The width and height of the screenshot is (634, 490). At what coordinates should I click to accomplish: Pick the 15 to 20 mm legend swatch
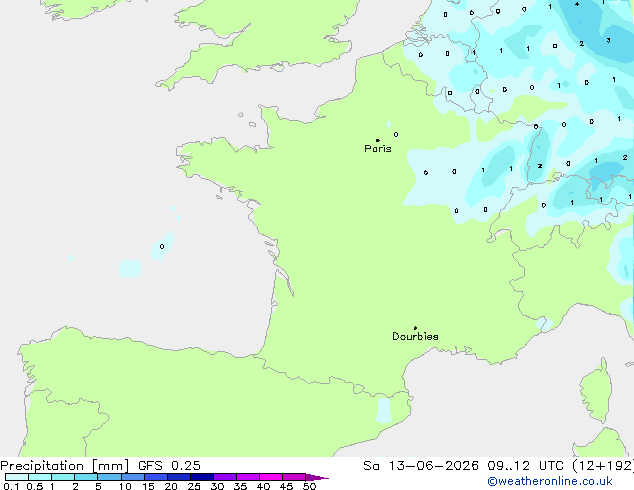pyautogui.click(x=155, y=477)
